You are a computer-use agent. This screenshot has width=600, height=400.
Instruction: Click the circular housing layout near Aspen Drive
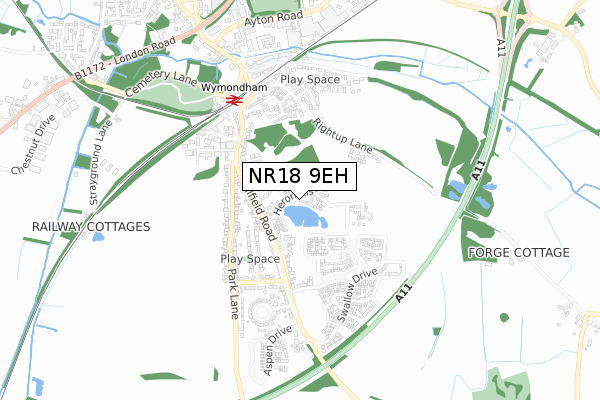pyautogui.click(x=262, y=312)
